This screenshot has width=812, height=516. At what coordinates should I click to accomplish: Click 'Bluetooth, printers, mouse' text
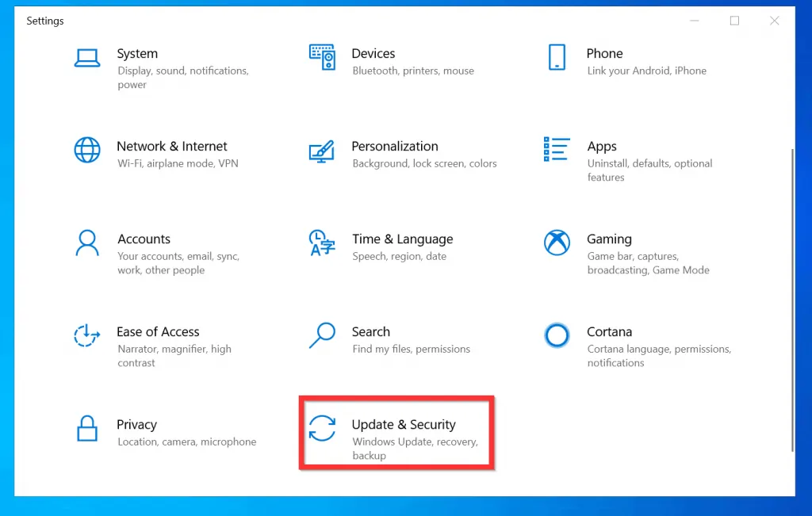point(413,71)
